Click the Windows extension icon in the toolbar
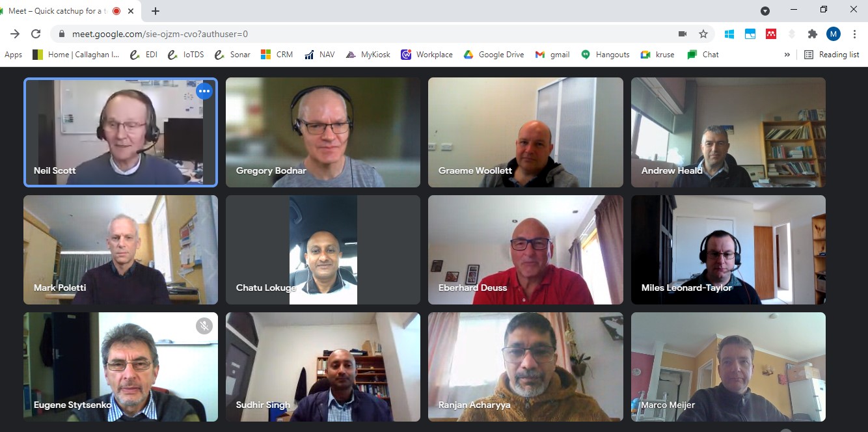The height and width of the screenshot is (432, 868). (729, 34)
